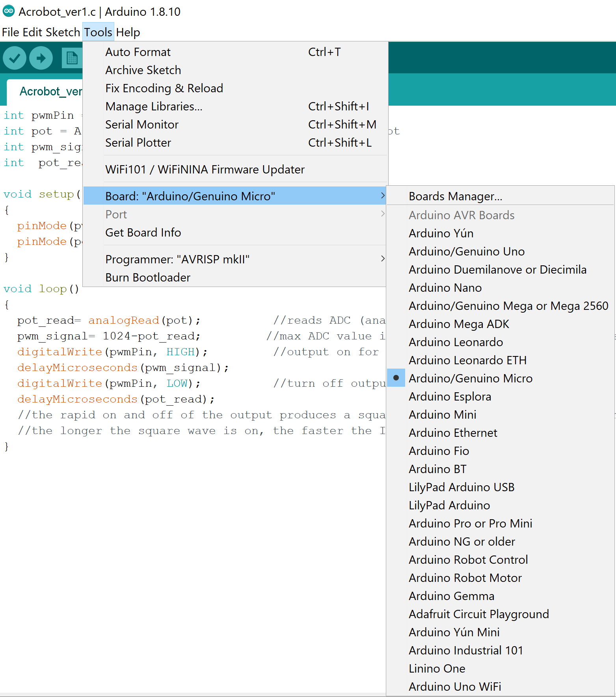The image size is (616, 697).
Task: Open the Sketch menu
Action: pyautogui.click(x=63, y=32)
